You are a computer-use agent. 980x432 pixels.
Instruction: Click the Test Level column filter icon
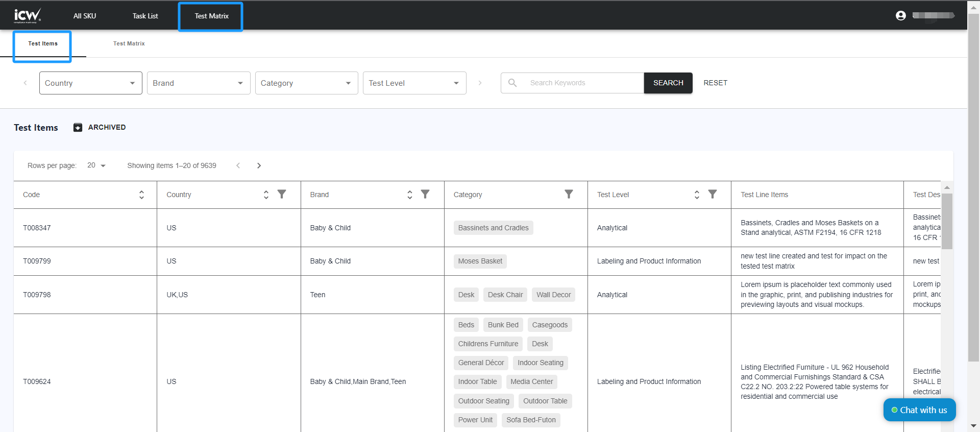(713, 194)
